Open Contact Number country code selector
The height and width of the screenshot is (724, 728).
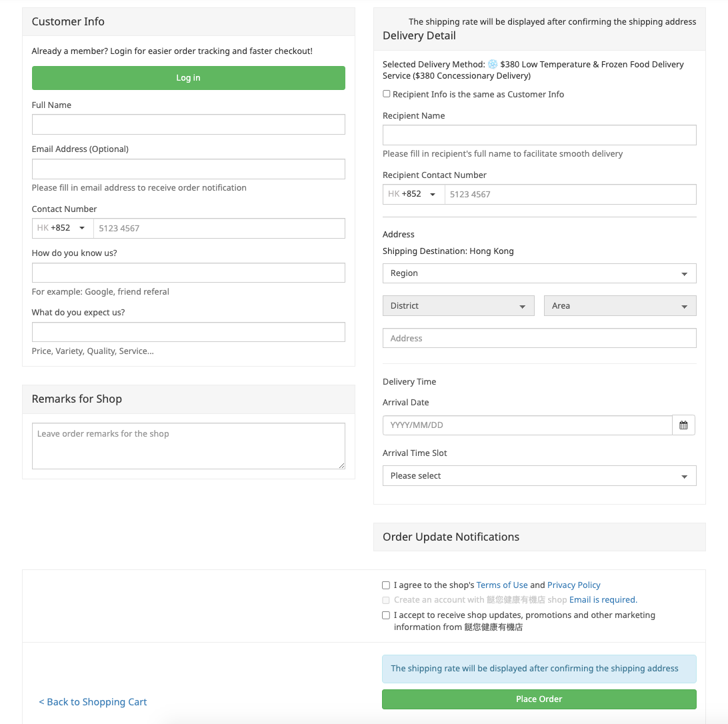(63, 228)
